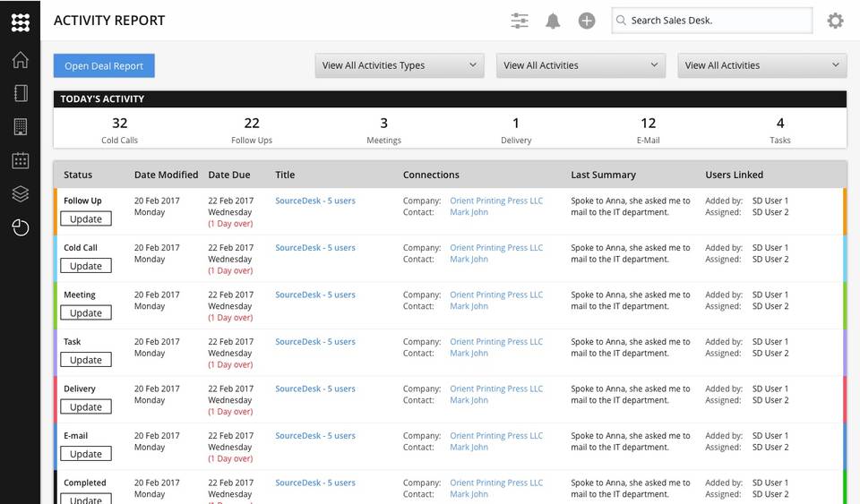Open the contacts notebook icon in sidebar

[21, 93]
